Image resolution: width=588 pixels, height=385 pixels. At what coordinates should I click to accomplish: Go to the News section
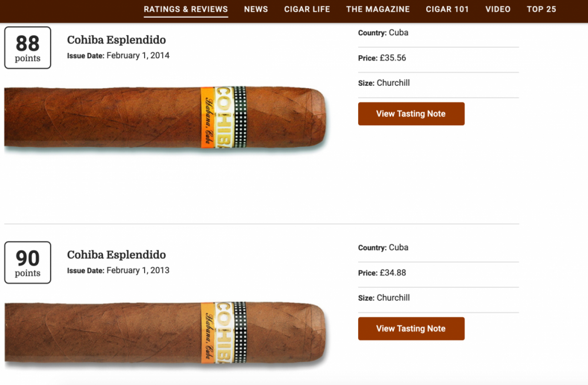click(256, 9)
